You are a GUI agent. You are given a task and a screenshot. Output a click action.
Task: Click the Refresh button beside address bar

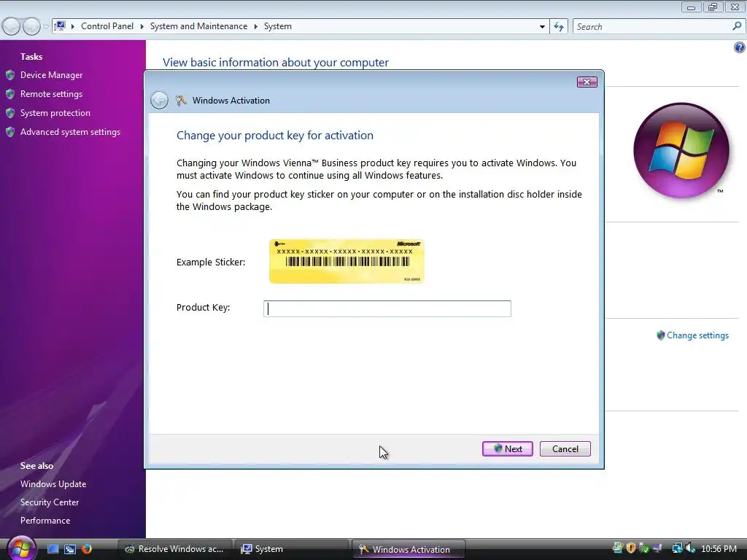pyautogui.click(x=559, y=27)
